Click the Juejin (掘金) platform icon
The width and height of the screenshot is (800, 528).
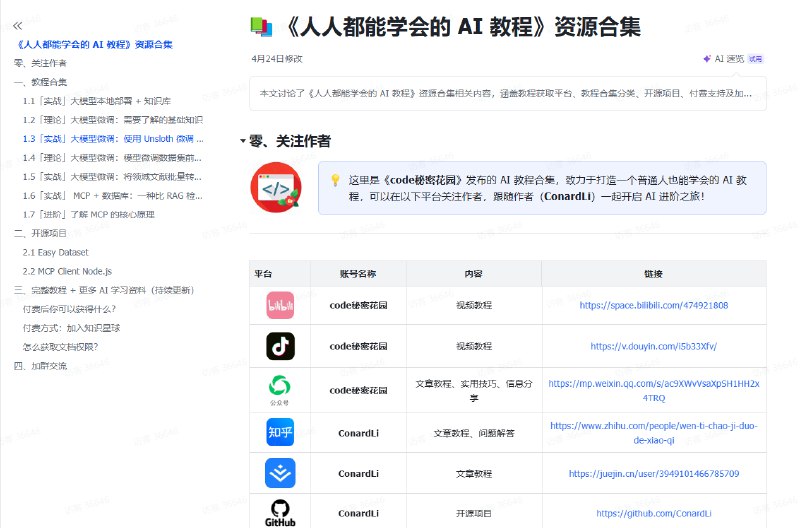click(x=280, y=473)
